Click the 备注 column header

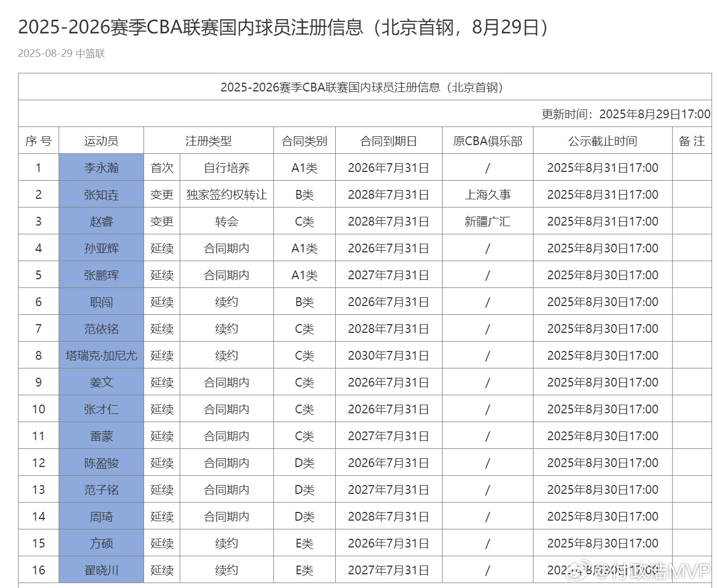coord(692,141)
